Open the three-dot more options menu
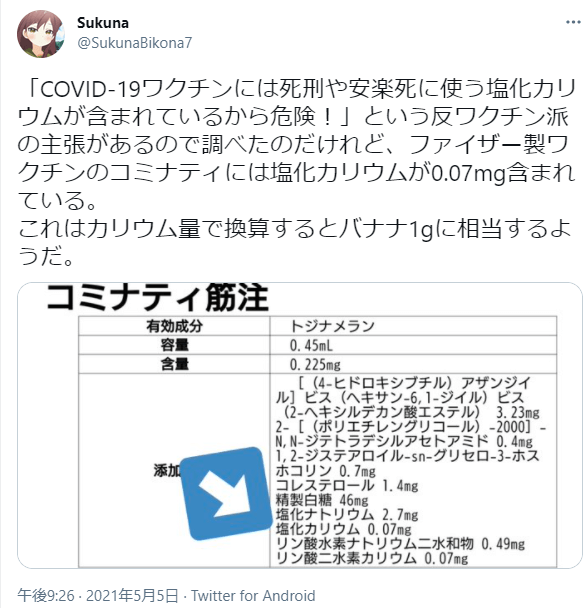587x608 pixels. point(573,22)
